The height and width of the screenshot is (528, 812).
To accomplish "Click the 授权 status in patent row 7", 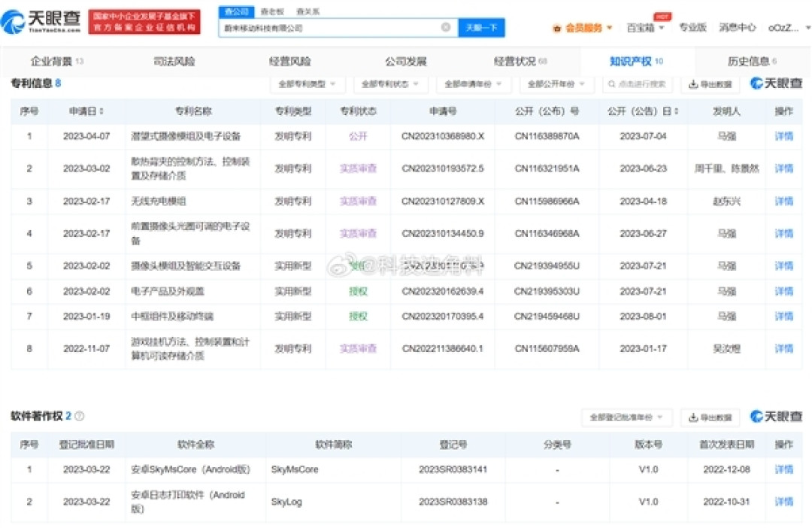I will tap(358, 316).
